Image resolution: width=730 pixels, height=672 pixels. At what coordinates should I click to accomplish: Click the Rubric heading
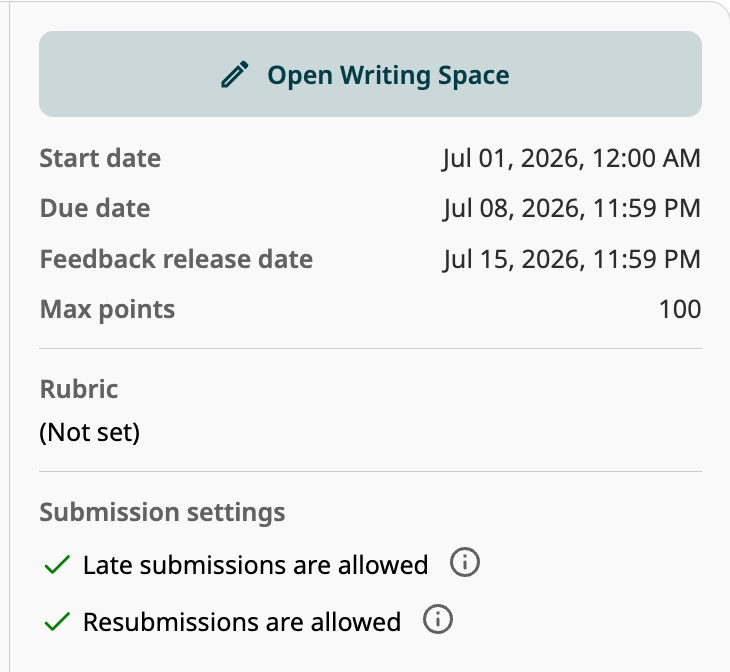point(79,389)
